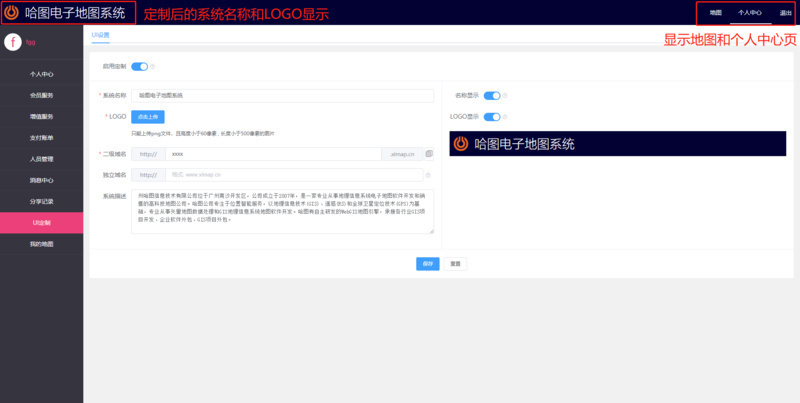Click help icon next to 名称显示 switch
The height and width of the screenshot is (403, 800).
(505, 95)
